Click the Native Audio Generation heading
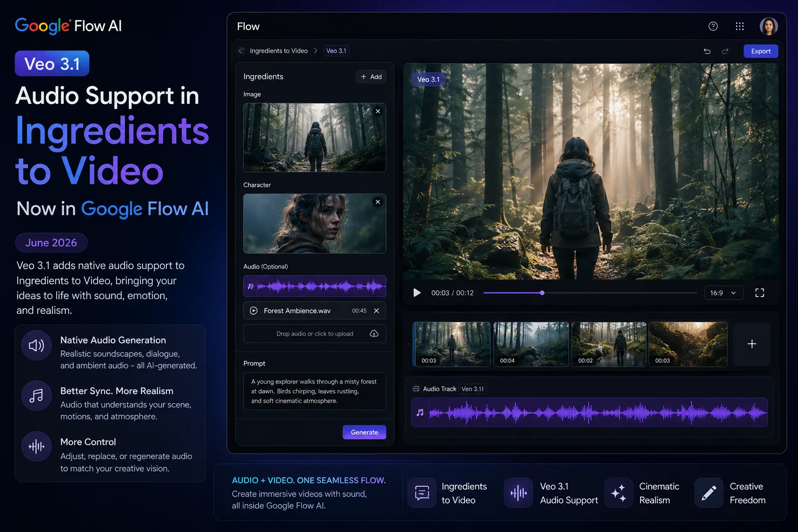Image resolution: width=798 pixels, height=532 pixels. tap(113, 340)
